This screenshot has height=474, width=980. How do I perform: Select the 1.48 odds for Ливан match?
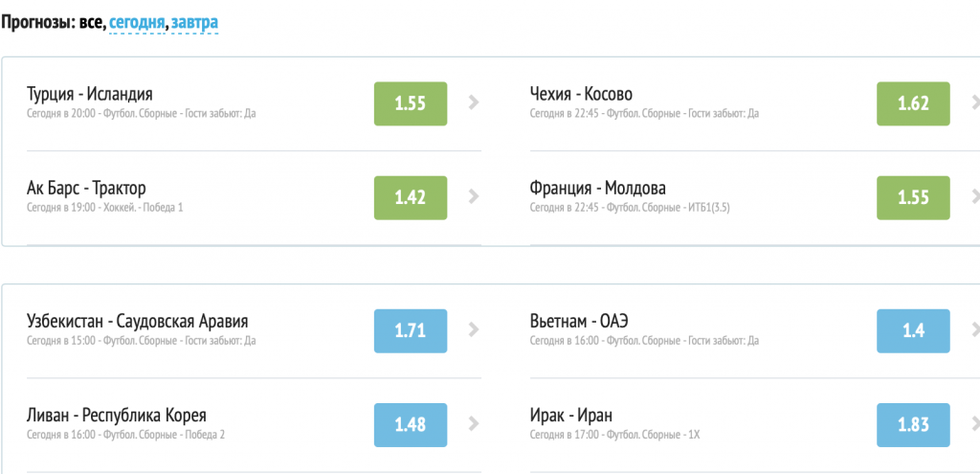pyautogui.click(x=410, y=424)
